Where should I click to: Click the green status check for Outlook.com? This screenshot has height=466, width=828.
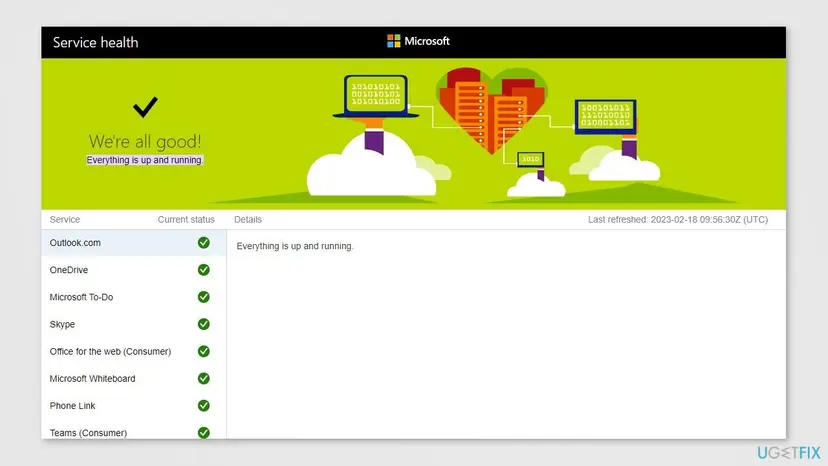pyautogui.click(x=203, y=243)
